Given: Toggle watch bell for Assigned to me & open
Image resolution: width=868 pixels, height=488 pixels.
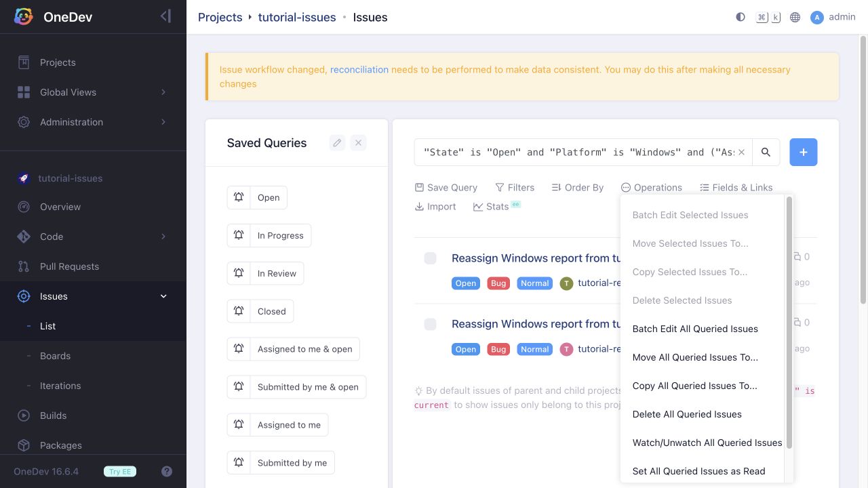Looking at the screenshot, I should [239, 349].
